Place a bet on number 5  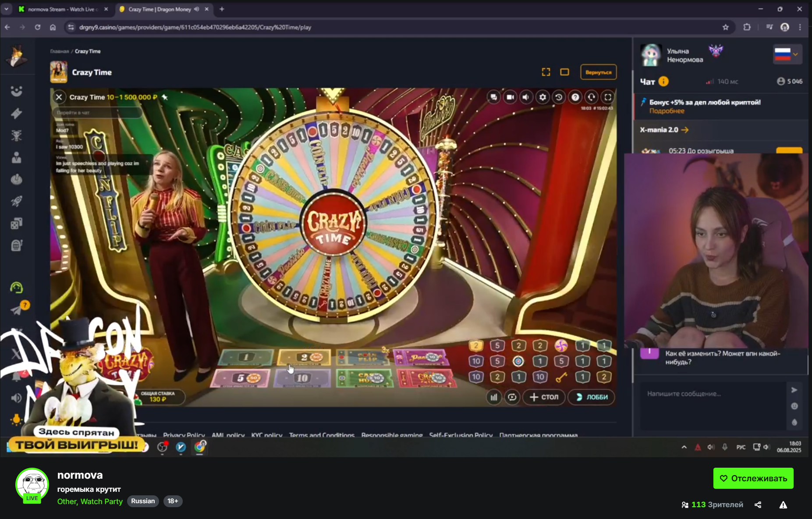pyautogui.click(x=241, y=378)
